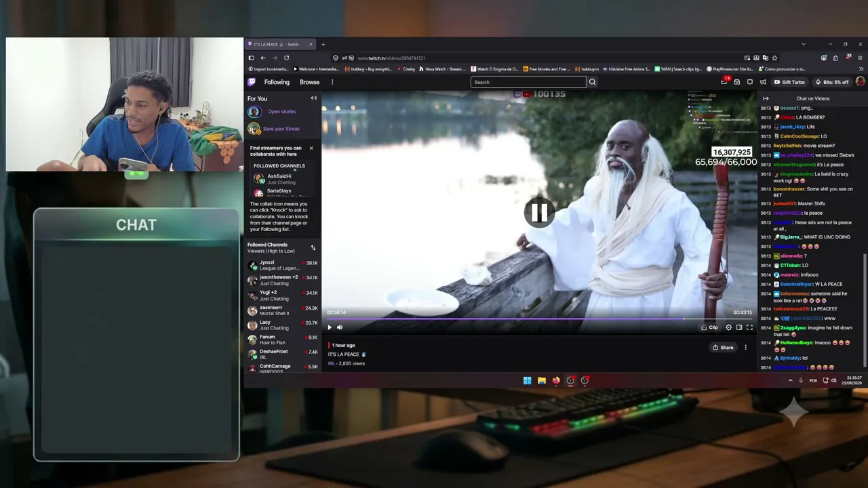Open the Firefox extensions puzzle icon

tap(836, 58)
